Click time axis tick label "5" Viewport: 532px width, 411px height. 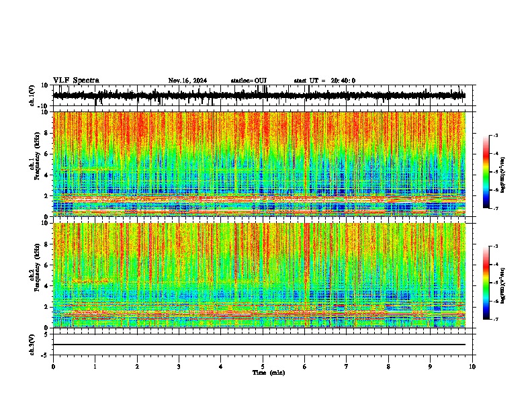pos(263,367)
